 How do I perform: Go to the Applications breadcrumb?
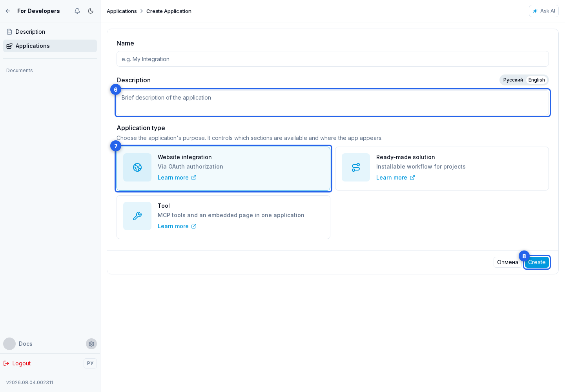click(122, 11)
